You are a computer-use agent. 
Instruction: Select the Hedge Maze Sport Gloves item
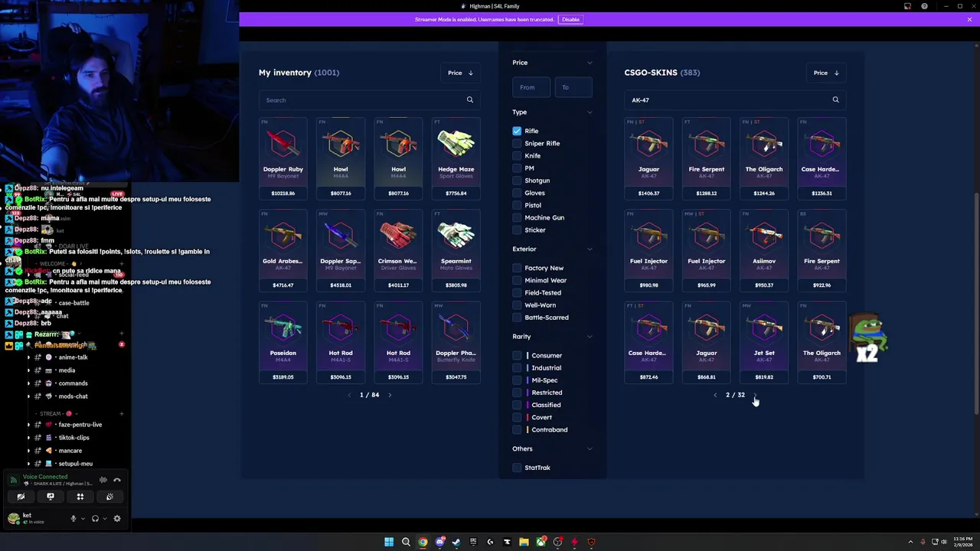tap(456, 158)
